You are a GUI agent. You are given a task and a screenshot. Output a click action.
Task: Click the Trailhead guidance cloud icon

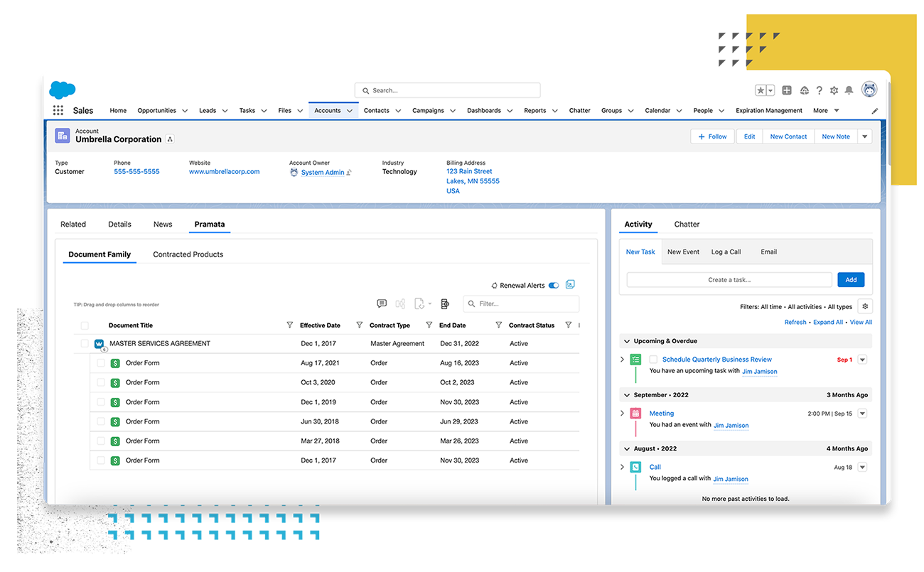[804, 90]
